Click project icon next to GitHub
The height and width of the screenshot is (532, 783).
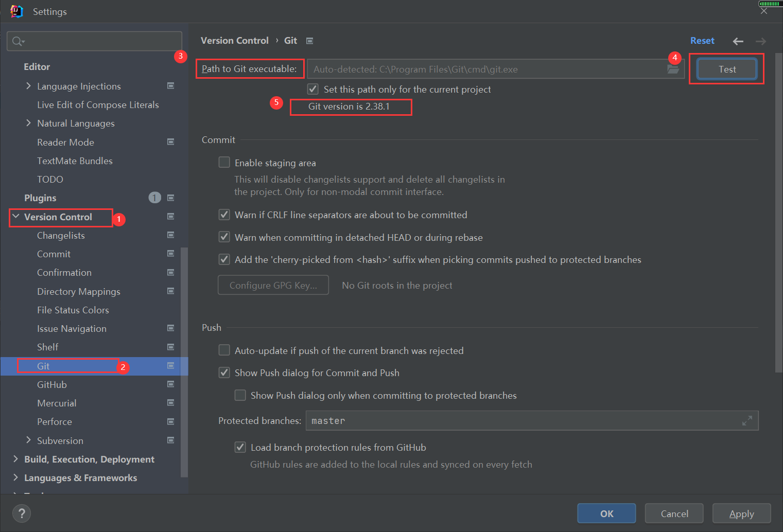[170, 384]
